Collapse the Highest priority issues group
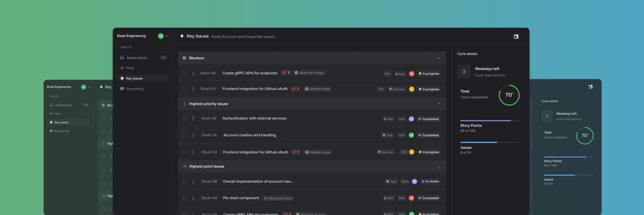644x215 pixels. [438, 104]
